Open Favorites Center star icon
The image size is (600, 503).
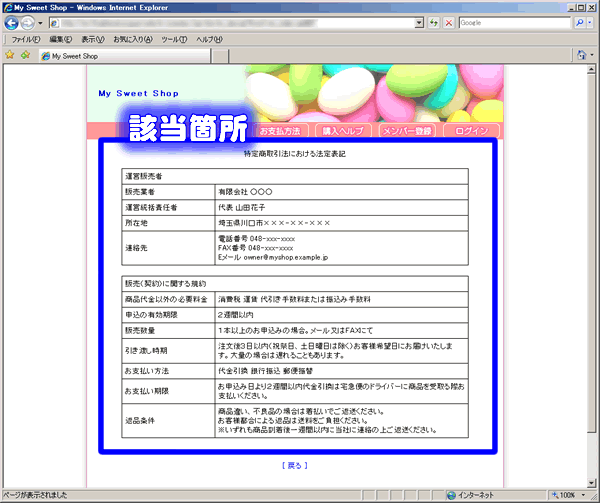[x=9, y=56]
